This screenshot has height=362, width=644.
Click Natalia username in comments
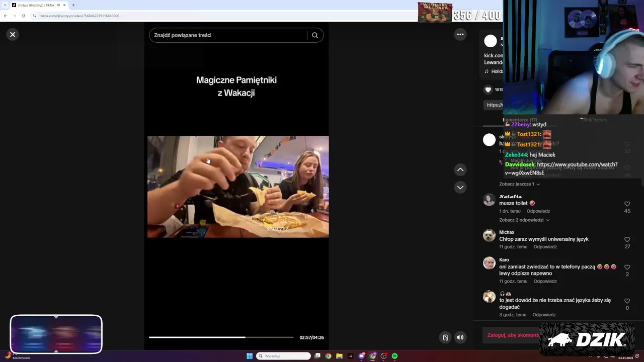click(x=510, y=197)
